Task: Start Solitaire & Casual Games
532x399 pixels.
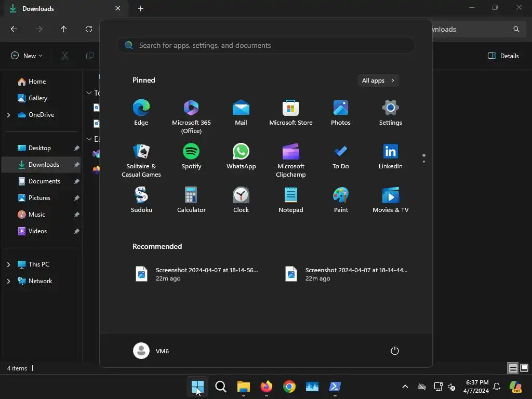Action: [x=141, y=161]
